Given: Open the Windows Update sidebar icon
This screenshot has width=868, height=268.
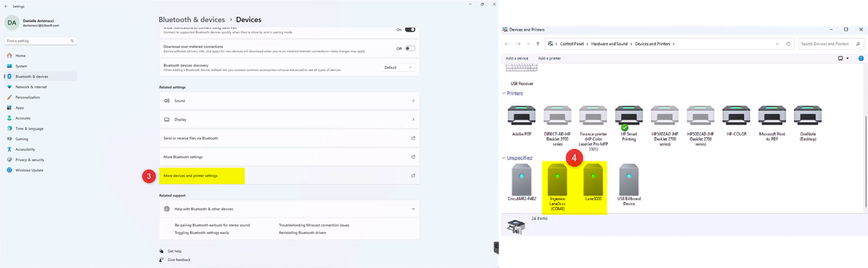Looking at the screenshot, I should [10, 170].
